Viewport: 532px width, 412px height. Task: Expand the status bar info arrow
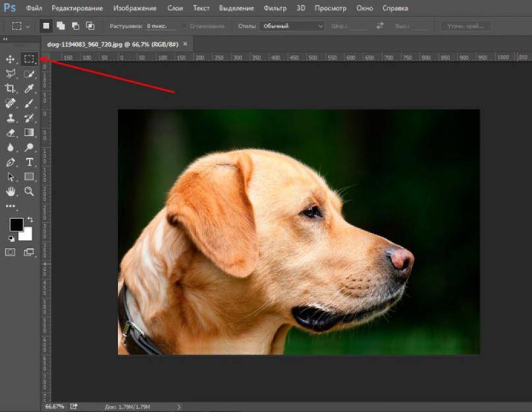point(179,407)
